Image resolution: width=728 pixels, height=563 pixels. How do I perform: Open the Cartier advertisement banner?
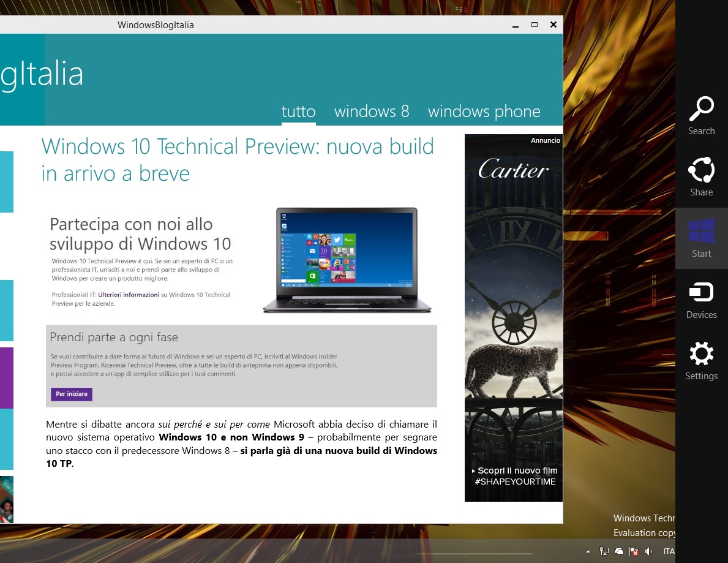(514, 318)
